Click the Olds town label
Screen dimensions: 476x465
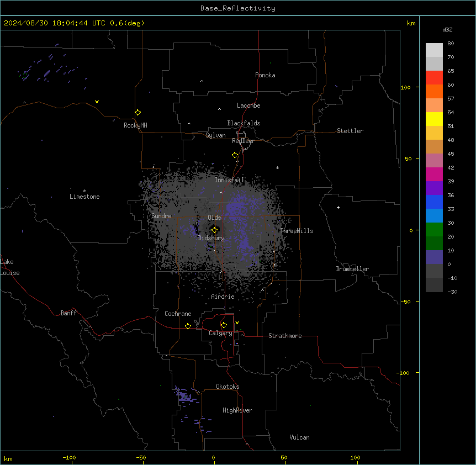tap(214, 218)
